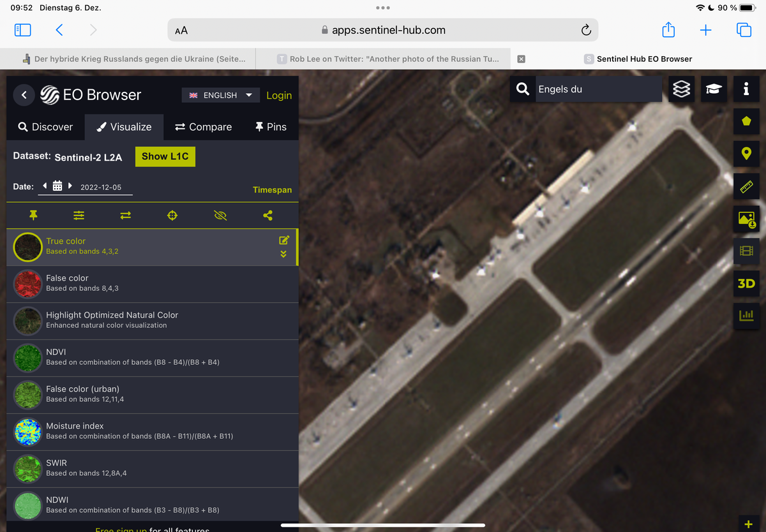Switch to the Discover tab
Screen dimensions: 766x532
point(45,127)
